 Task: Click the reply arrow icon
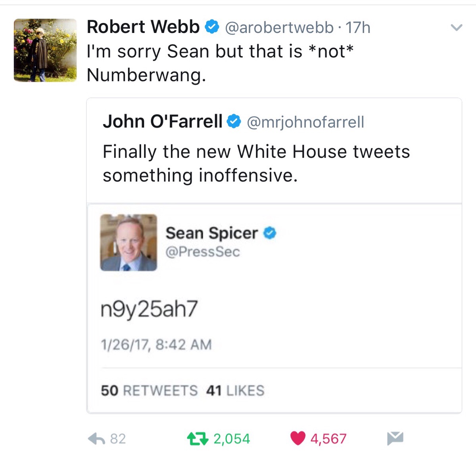point(96,438)
